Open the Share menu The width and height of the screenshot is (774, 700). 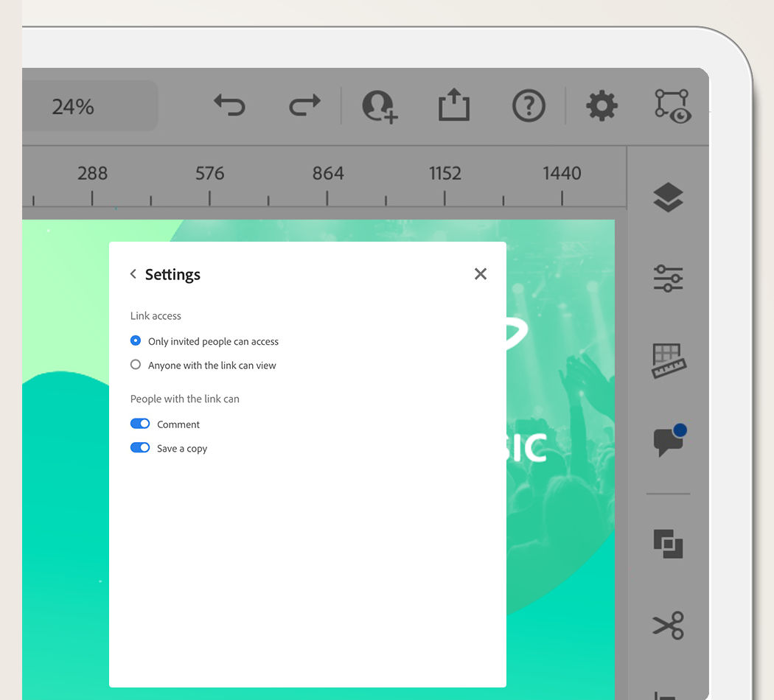(454, 105)
